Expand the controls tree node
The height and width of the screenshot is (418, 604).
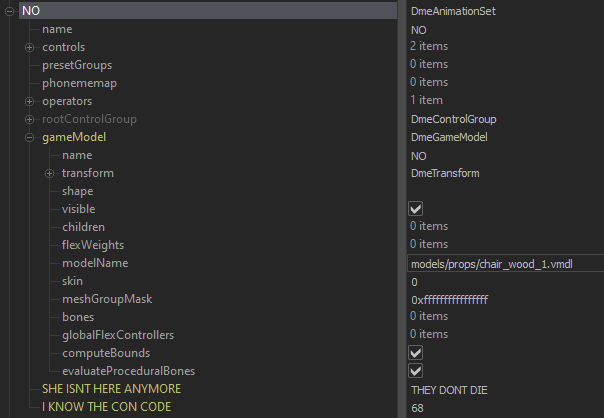pos(30,47)
